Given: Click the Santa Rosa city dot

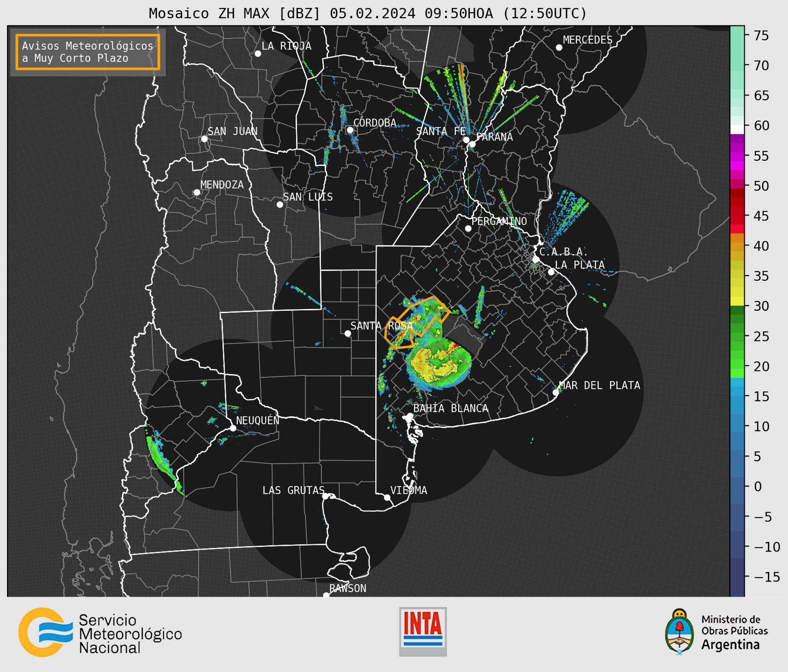Looking at the screenshot, I should 348,333.
